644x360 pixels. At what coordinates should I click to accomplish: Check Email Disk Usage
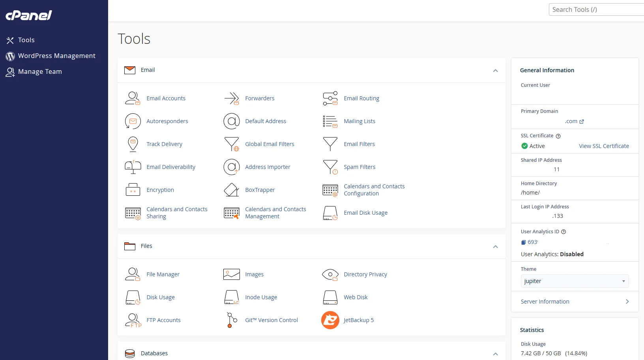(x=365, y=213)
